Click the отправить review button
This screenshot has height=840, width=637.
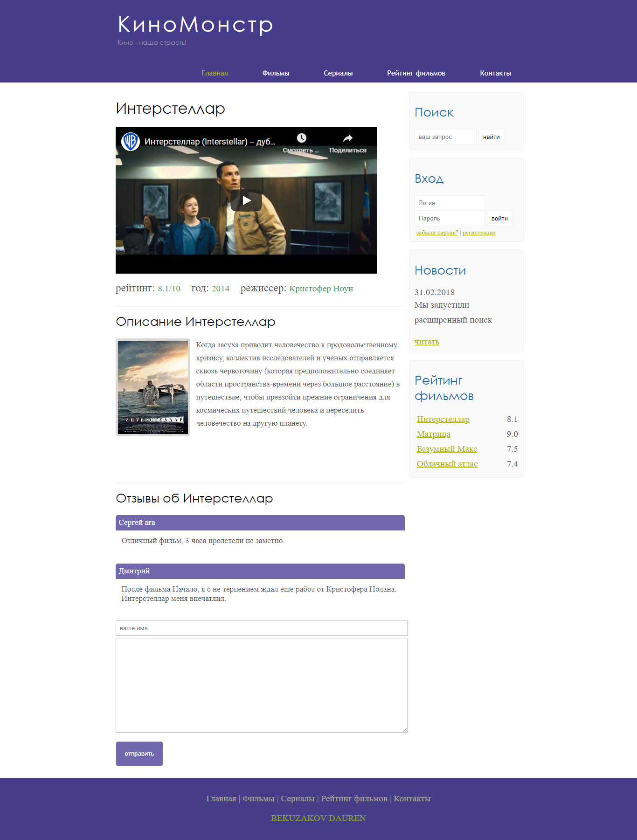coord(139,754)
